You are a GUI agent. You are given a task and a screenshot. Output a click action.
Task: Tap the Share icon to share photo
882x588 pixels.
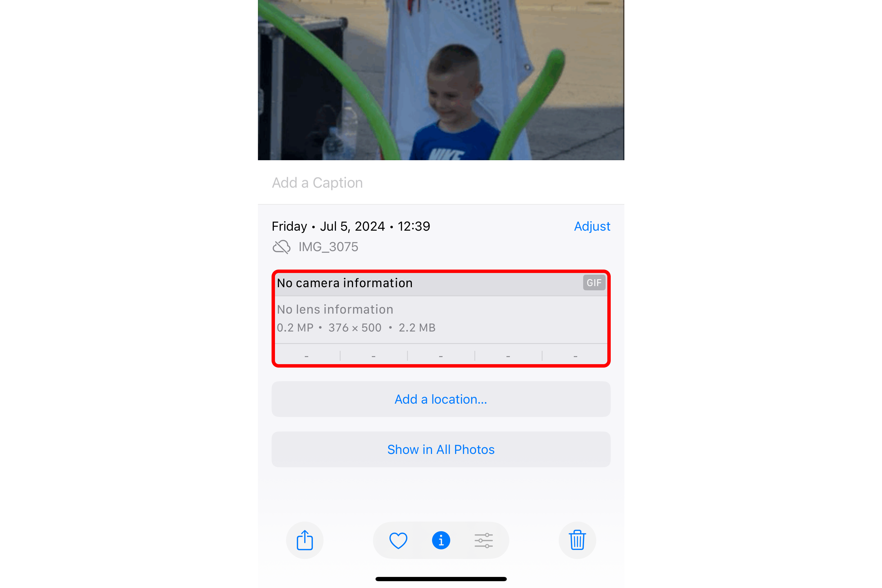point(304,539)
